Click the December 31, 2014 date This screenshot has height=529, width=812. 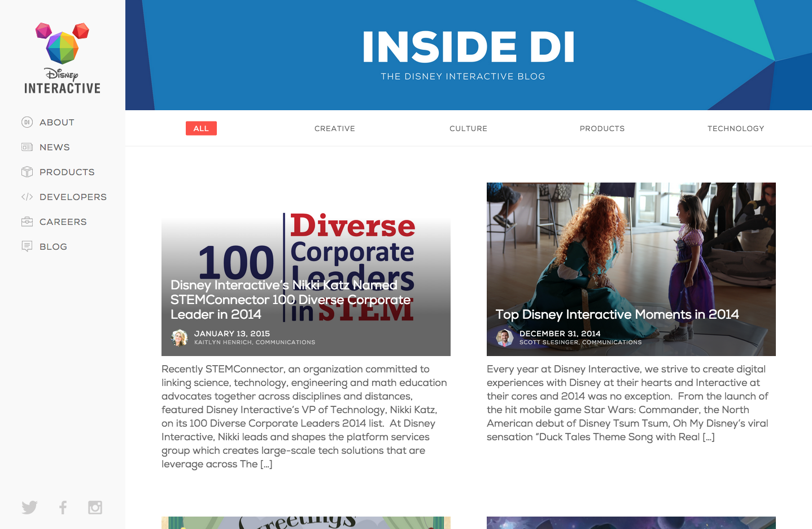tap(560, 333)
